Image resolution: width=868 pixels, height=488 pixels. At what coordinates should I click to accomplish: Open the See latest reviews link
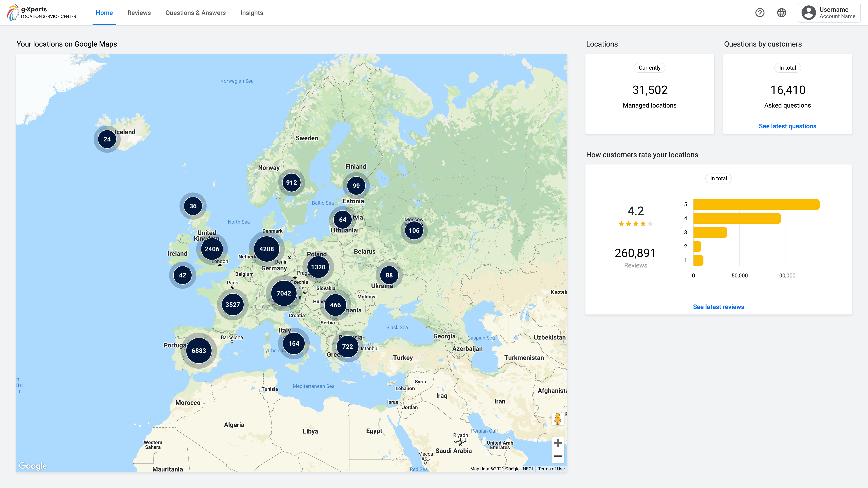[x=718, y=307]
